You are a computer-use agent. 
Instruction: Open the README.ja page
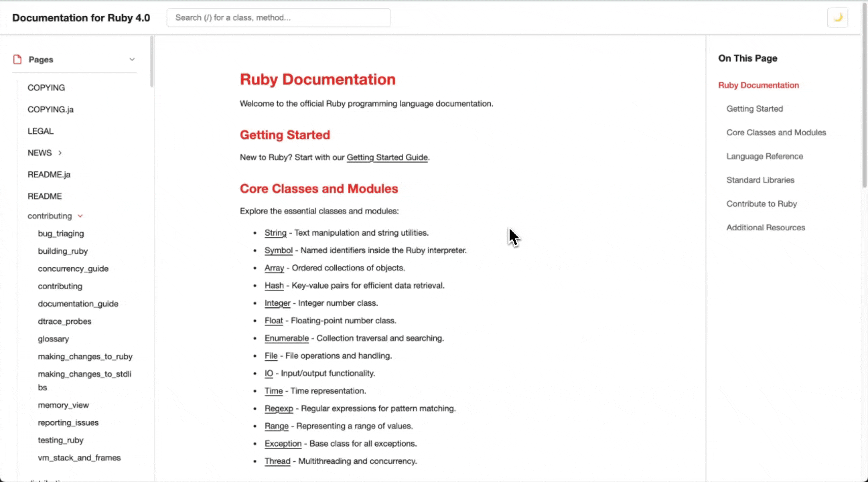49,174
